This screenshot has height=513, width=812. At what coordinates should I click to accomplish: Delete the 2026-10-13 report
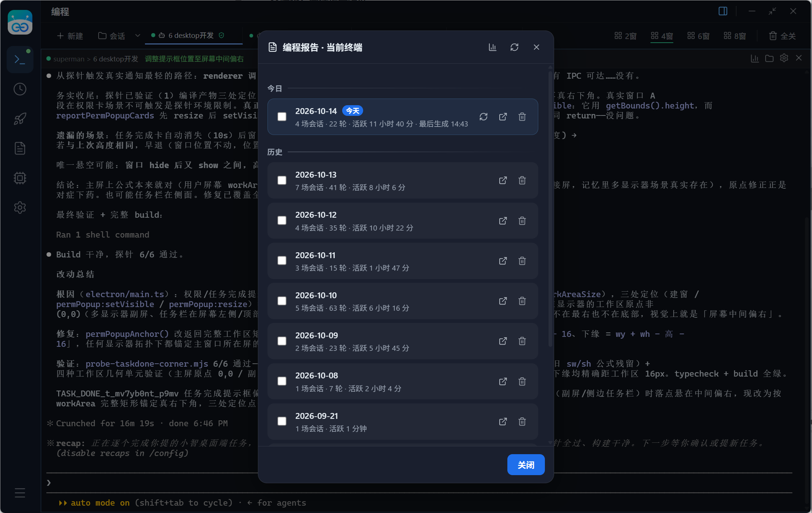(x=522, y=180)
